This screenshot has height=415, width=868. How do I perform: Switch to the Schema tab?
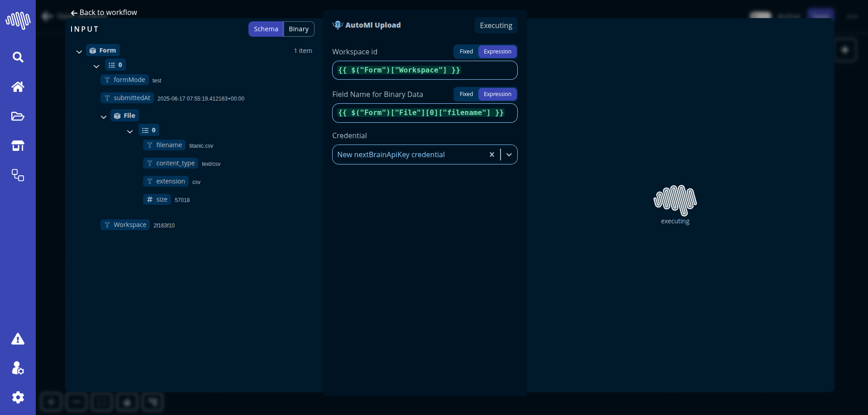(266, 29)
